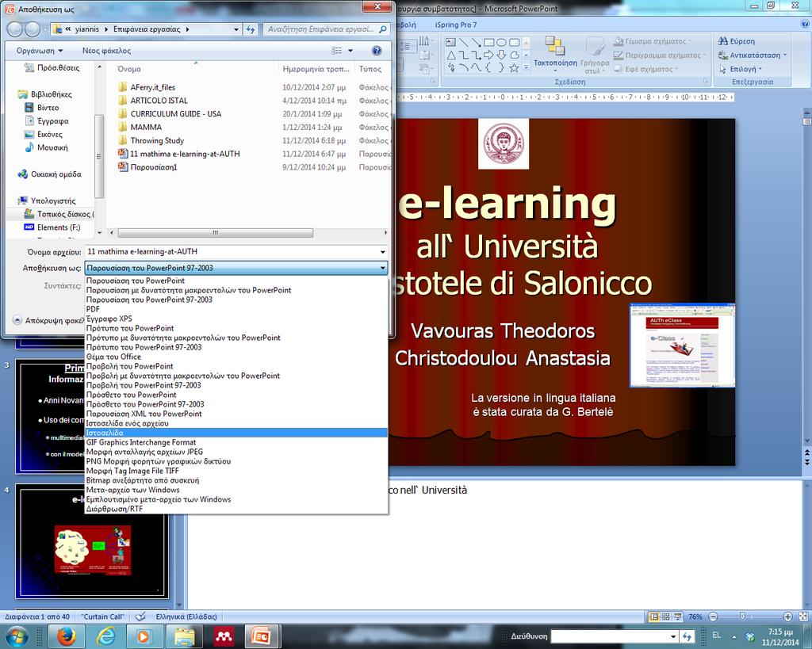
Task: Select the triangle shape in shapes gallery
Action: tap(451, 55)
